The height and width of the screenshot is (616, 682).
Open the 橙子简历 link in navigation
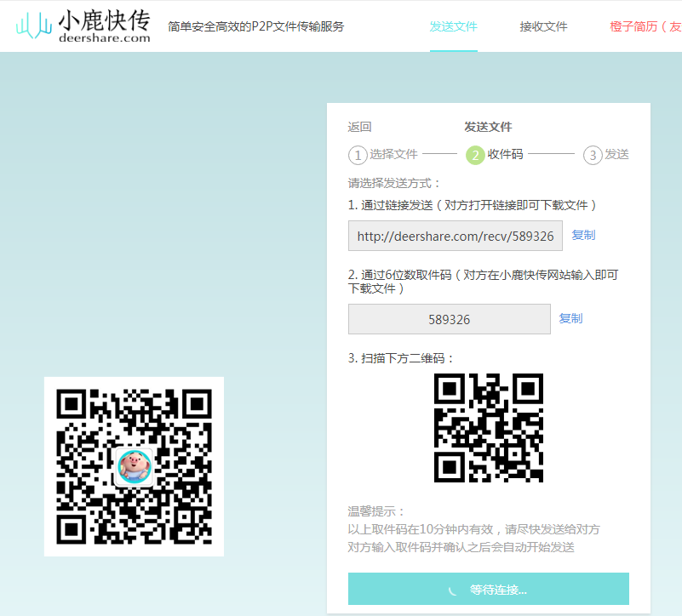(x=645, y=27)
